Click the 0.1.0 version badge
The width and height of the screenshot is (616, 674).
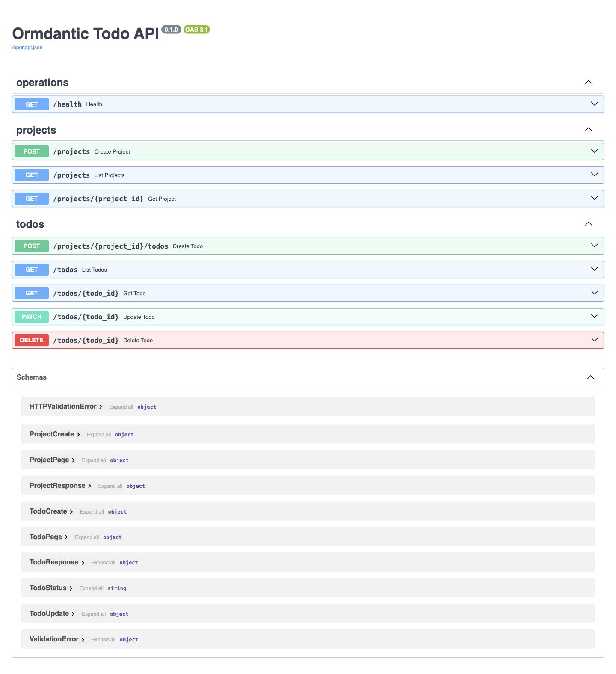pos(171,30)
